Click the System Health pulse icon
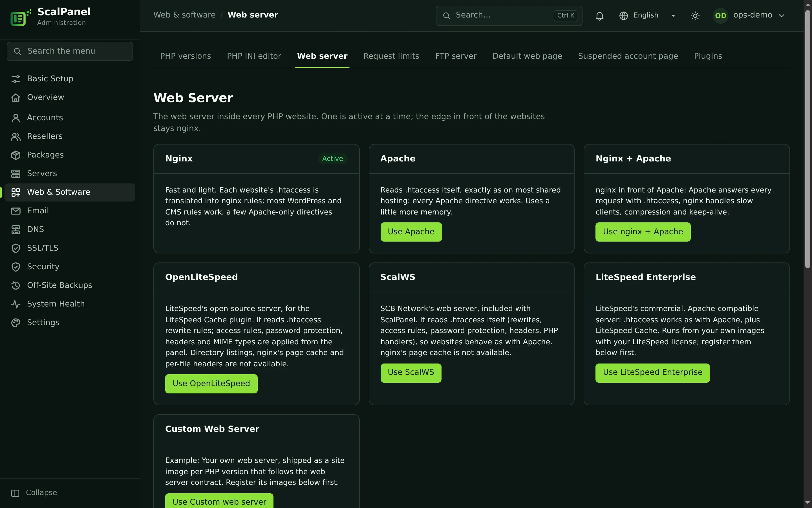The width and height of the screenshot is (812, 508). (16, 304)
